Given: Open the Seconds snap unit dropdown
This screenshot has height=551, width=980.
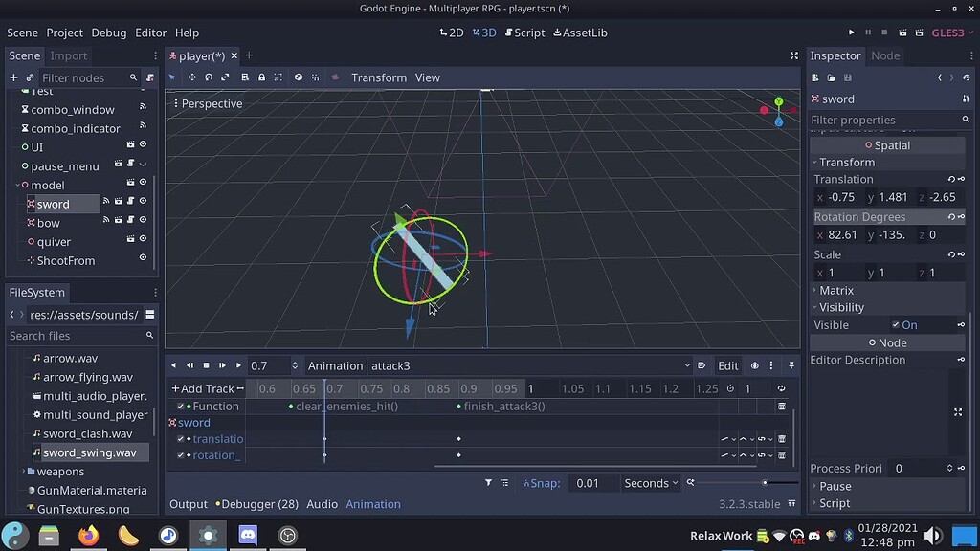Looking at the screenshot, I should point(651,483).
